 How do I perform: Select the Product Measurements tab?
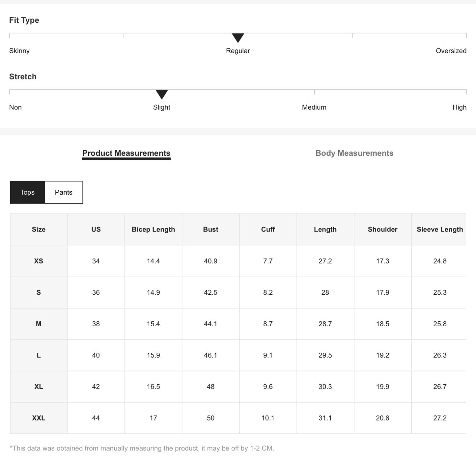pos(126,153)
